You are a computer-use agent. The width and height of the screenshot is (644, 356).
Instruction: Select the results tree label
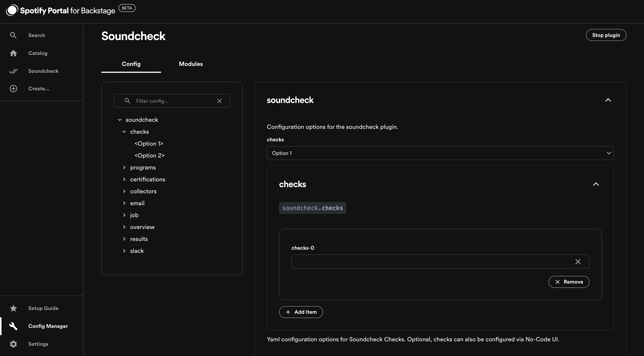tap(139, 239)
